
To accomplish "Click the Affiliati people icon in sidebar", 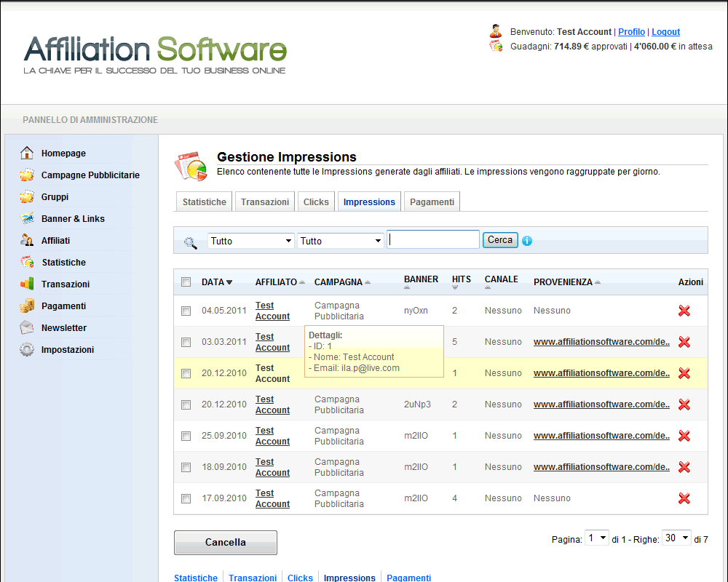I will coord(27,241).
